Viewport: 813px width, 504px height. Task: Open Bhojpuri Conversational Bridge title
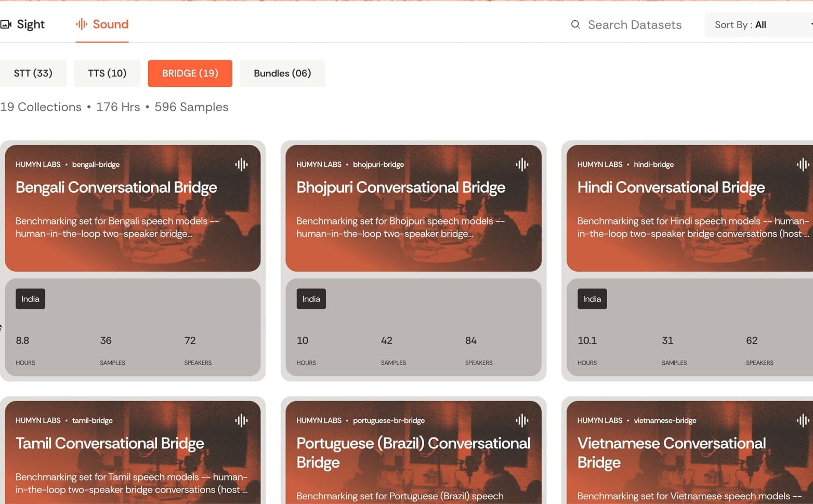pyautogui.click(x=401, y=188)
